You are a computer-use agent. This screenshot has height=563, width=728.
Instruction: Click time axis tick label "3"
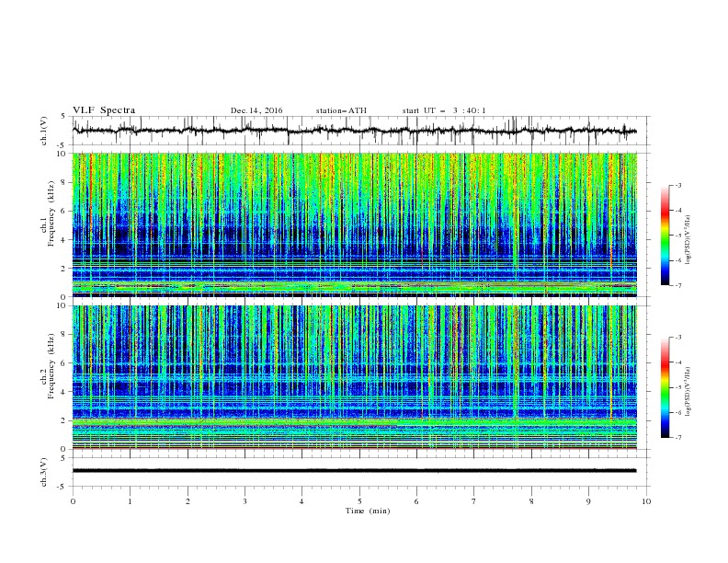pyautogui.click(x=245, y=501)
